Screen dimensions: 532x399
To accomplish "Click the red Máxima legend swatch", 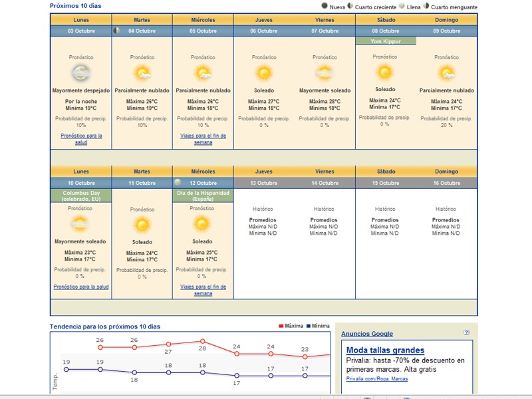I will click(x=281, y=327).
